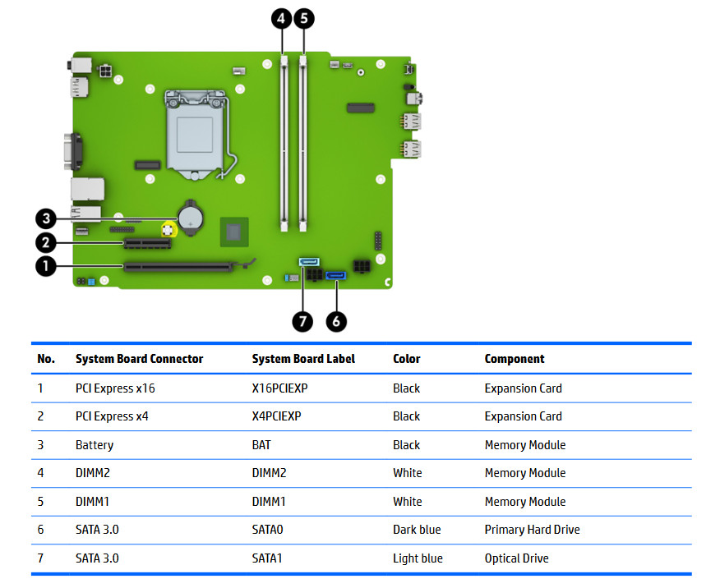Click 'Memory Module' in the Battery row
This screenshot has height=588, width=720.
pos(525,445)
